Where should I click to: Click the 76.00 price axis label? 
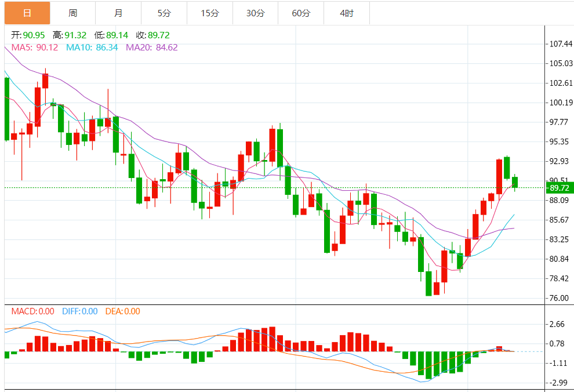[x=558, y=298]
